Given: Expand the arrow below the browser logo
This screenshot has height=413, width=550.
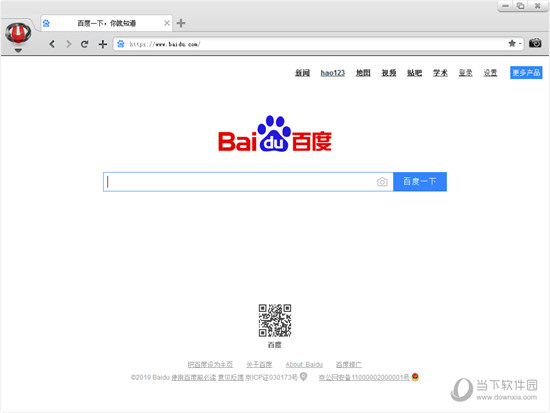Looking at the screenshot, I should coord(18,51).
